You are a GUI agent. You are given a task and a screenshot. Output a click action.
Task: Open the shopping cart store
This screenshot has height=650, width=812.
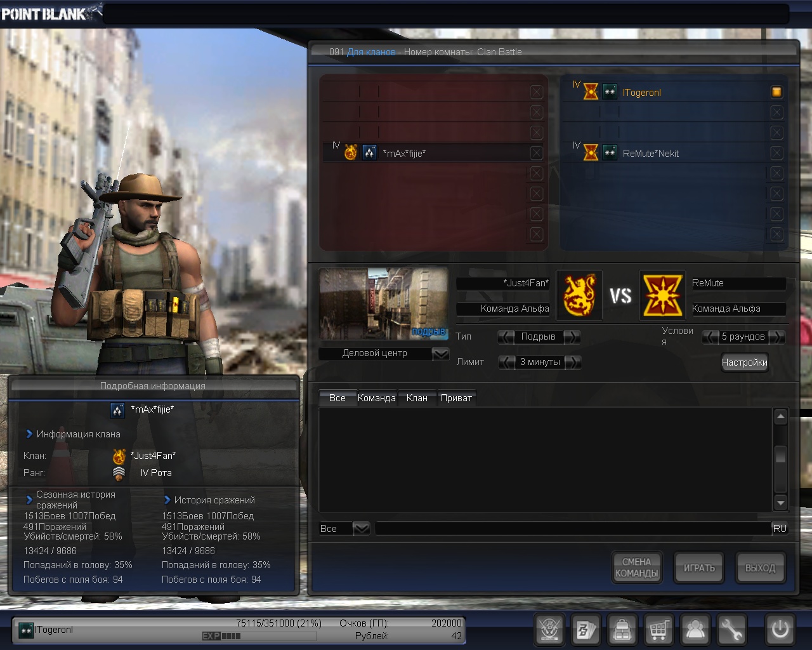click(658, 630)
